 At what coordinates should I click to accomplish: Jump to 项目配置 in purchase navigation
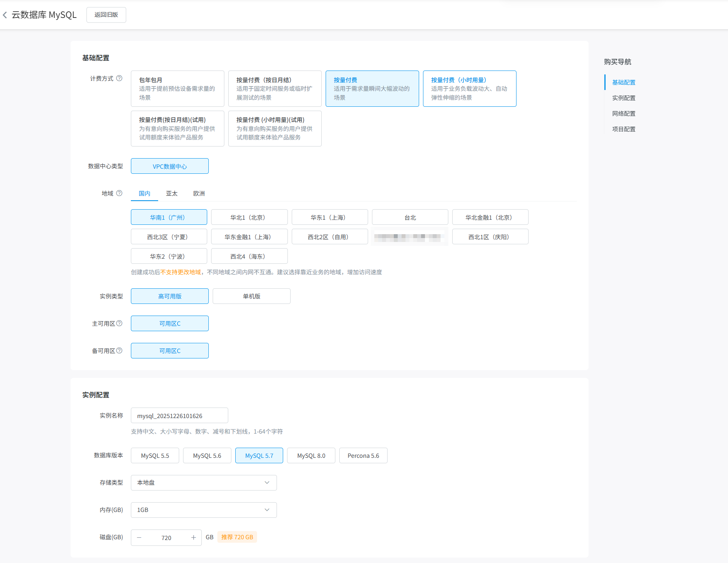(623, 129)
